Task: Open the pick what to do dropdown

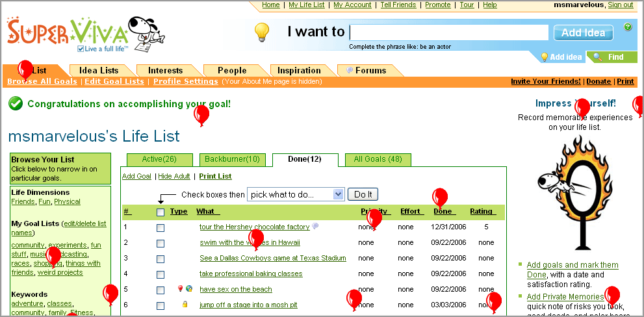Action: [295, 194]
